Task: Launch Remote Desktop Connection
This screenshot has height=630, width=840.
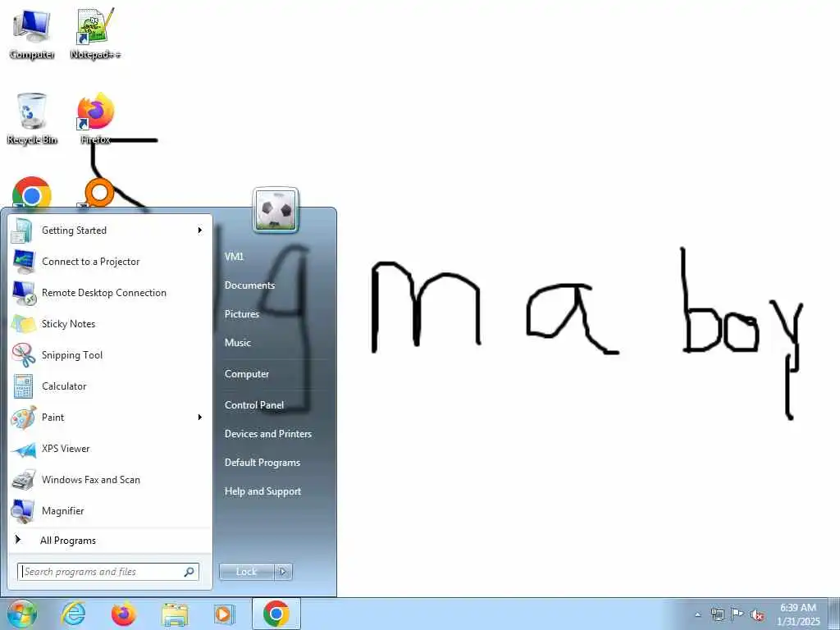Action: pos(109,293)
